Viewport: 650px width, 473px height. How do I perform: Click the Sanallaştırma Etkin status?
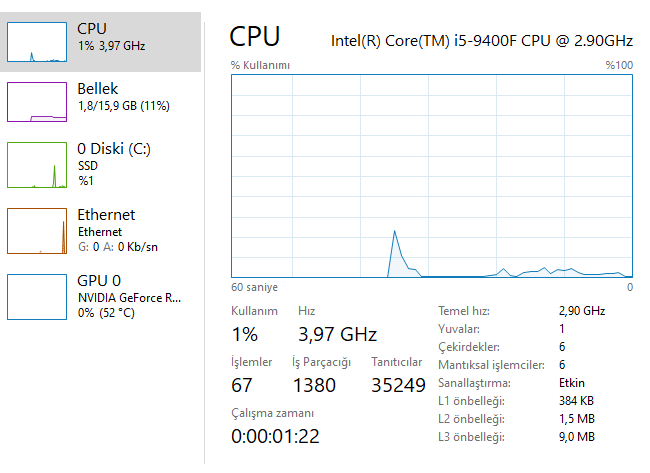572,383
